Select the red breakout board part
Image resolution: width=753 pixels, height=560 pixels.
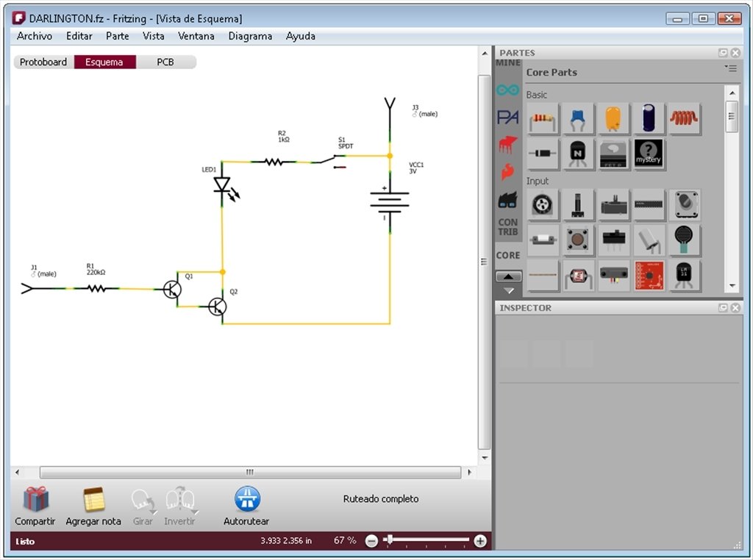[649, 276]
